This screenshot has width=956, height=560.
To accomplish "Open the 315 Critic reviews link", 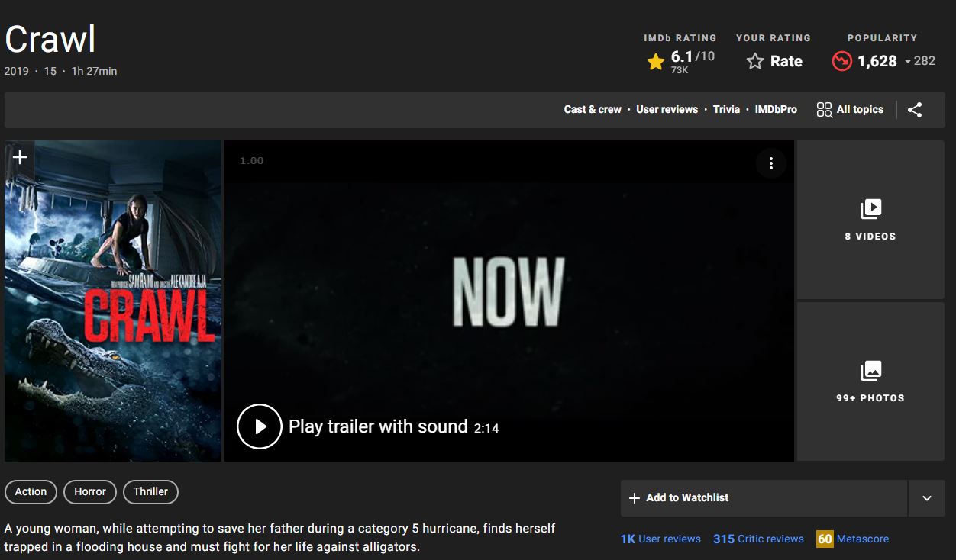I will (758, 539).
